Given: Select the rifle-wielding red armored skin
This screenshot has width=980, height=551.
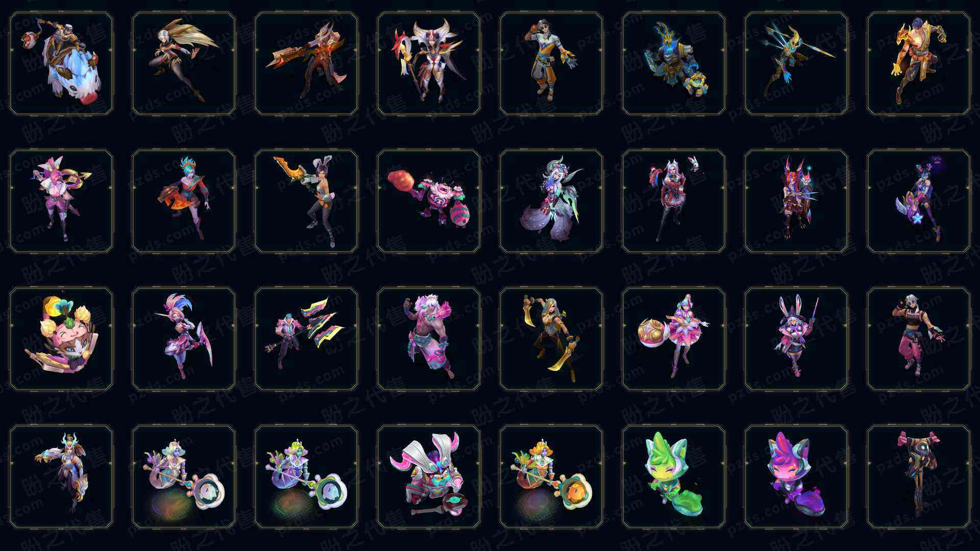Looking at the screenshot, I should click(306, 63).
